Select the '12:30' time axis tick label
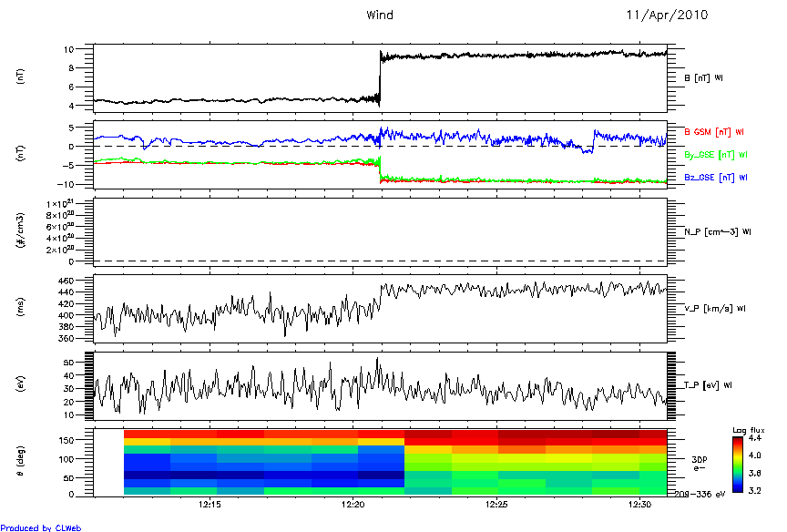Screen dimensions: 787x532 pyautogui.click(x=639, y=505)
